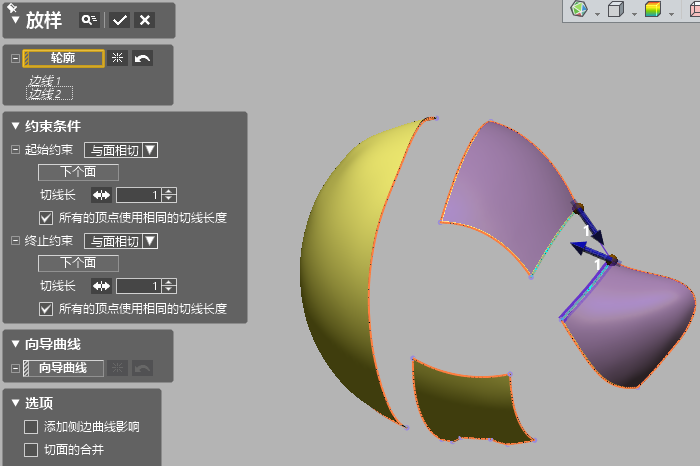
Task: Collapse the 轮廓 selection list
Action: pyautogui.click(x=15, y=58)
